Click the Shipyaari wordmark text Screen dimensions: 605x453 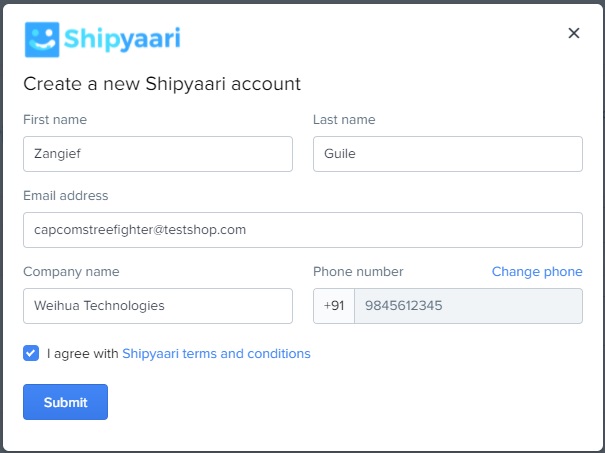point(122,39)
